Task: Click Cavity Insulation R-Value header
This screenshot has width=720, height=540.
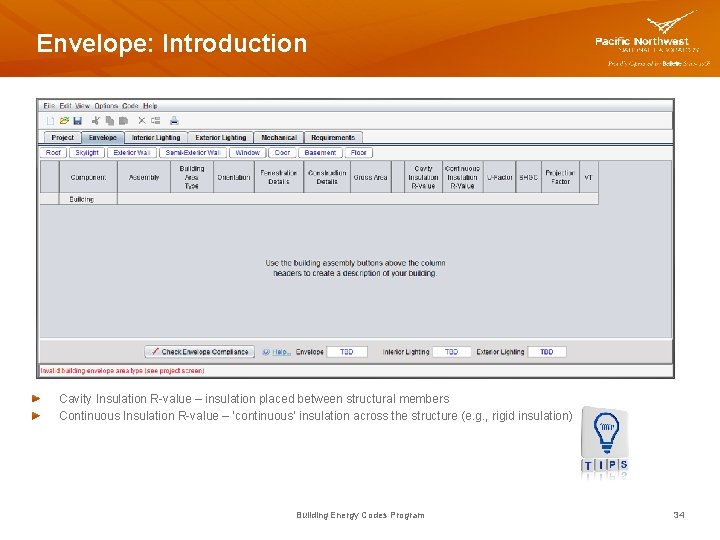Action: [x=423, y=177]
